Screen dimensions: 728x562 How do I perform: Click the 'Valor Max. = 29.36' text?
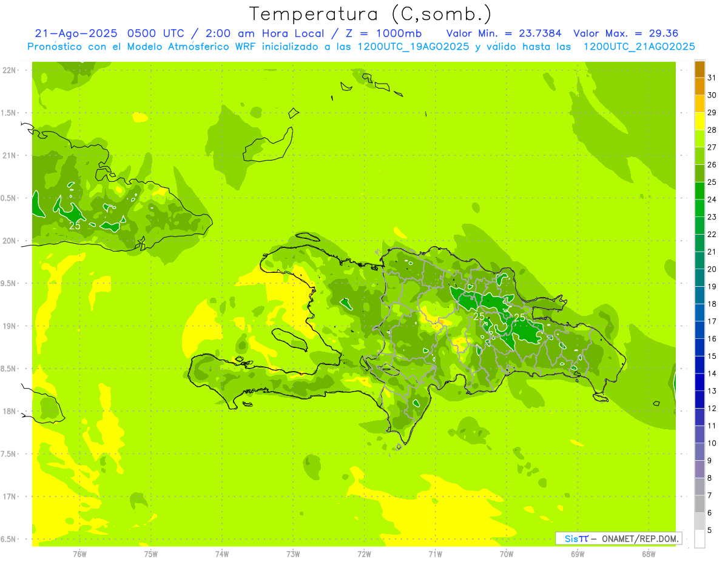(625, 33)
